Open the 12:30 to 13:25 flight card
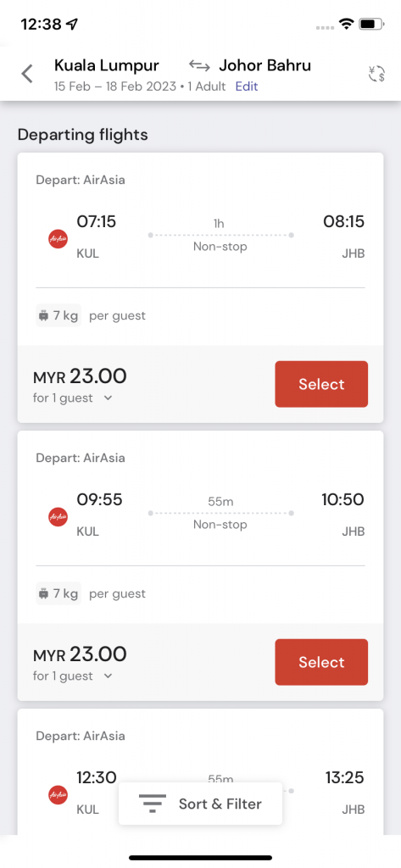Image resolution: width=401 pixels, height=868 pixels. click(200, 772)
